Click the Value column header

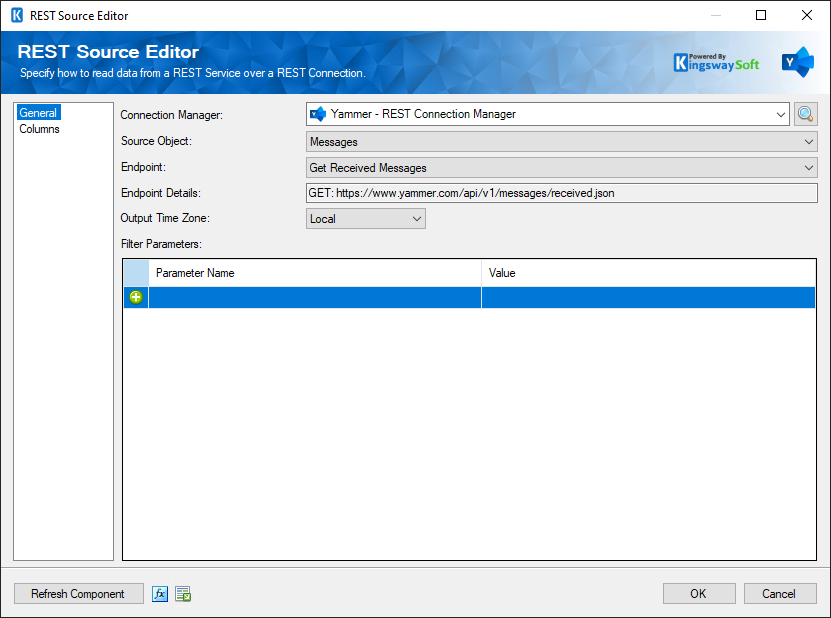[x=648, y=273]
